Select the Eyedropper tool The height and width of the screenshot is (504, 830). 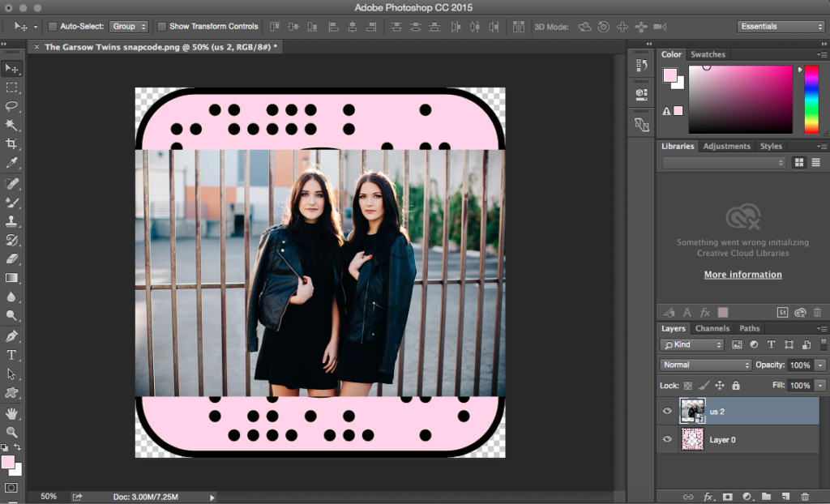(11, 163)
